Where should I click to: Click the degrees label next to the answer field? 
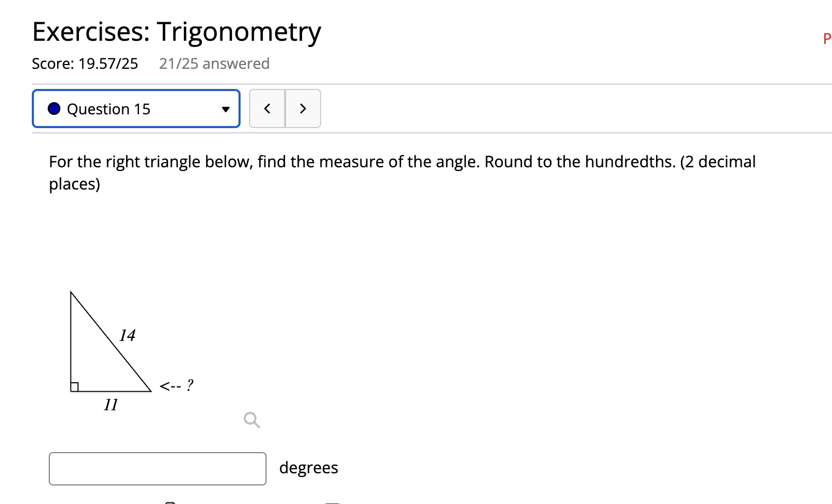(308, 468)
